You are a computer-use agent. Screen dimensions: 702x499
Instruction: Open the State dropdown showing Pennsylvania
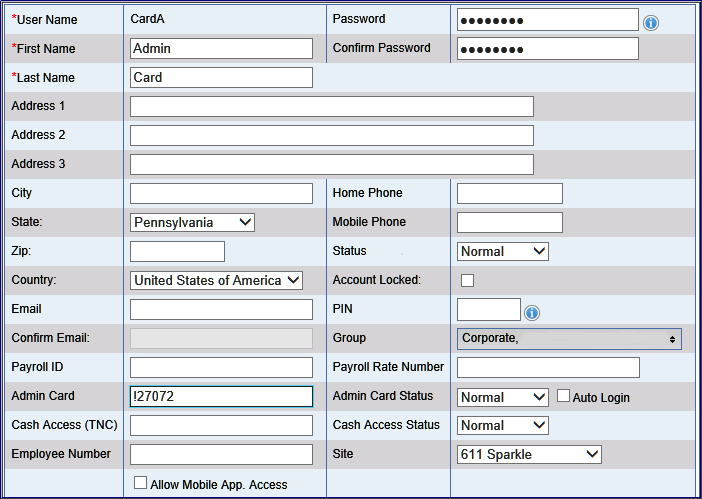(192, 222)
